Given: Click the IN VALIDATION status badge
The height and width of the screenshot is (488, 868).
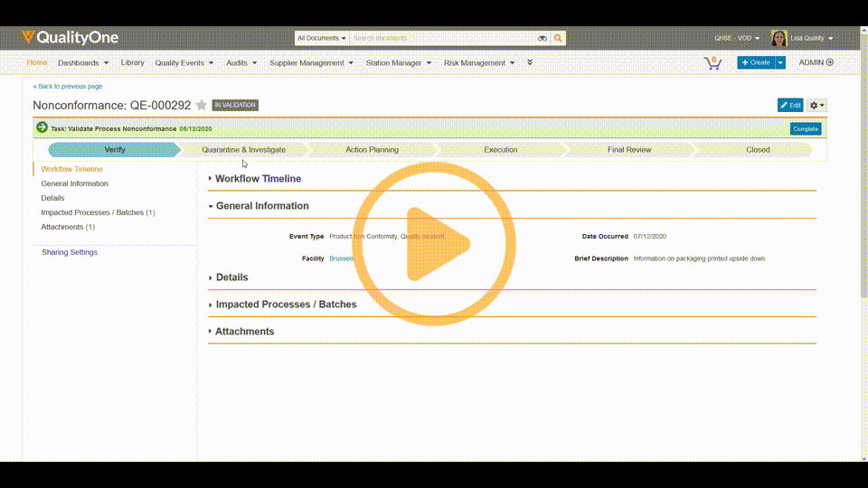Looking at the screenshot, I should point(235,105).
